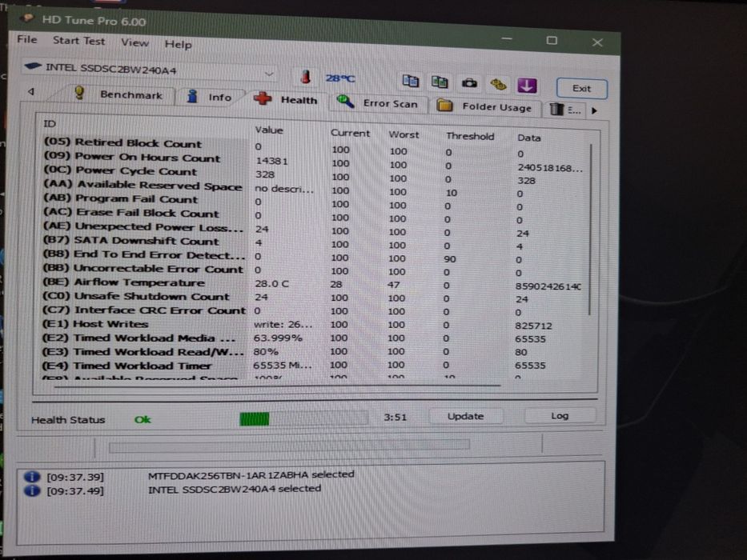747x560 pixels.
Task: Click the HD Tune Pro title bar icon
Action: point(28,18)
